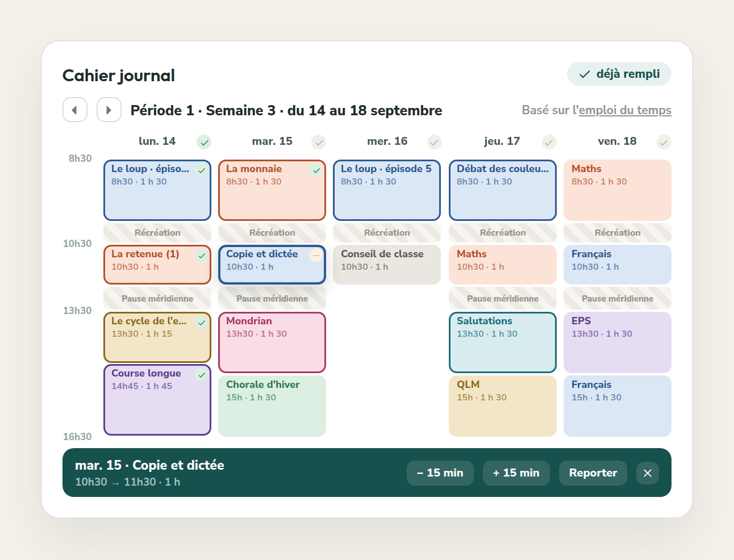Select Français 15h Friday card
The height and width of the screenshot is (560, 734).
(618, 406)
